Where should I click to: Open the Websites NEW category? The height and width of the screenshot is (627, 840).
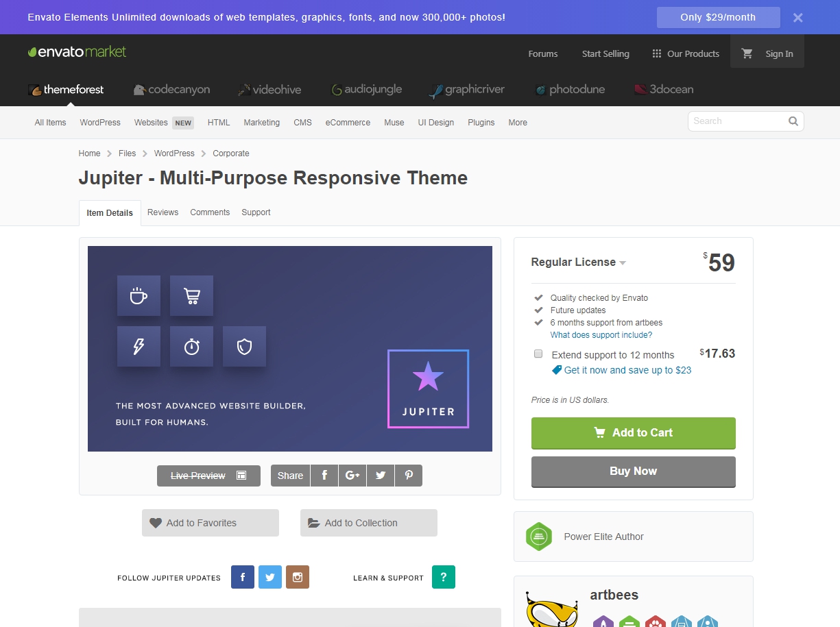coord(164,123)
